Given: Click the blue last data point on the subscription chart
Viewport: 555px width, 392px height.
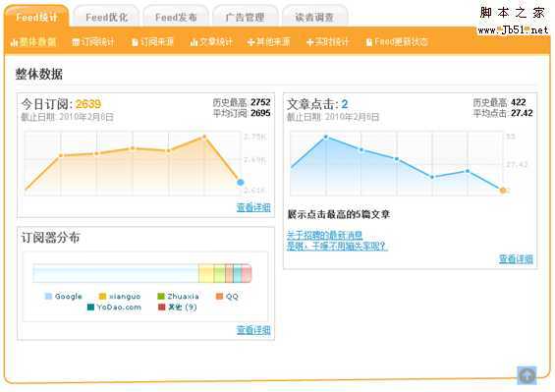Looking at the screenshot, I should (x=241, y=183).
